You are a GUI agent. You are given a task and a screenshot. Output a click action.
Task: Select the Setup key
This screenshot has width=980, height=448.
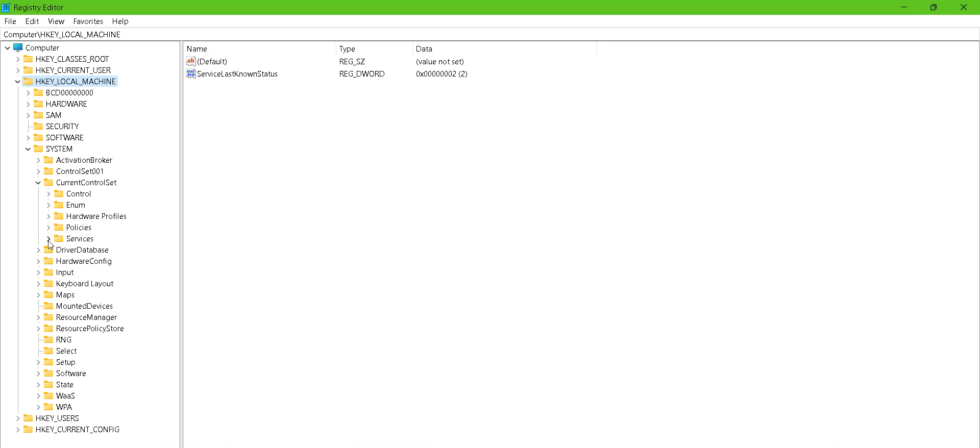[x=66, y=362]
